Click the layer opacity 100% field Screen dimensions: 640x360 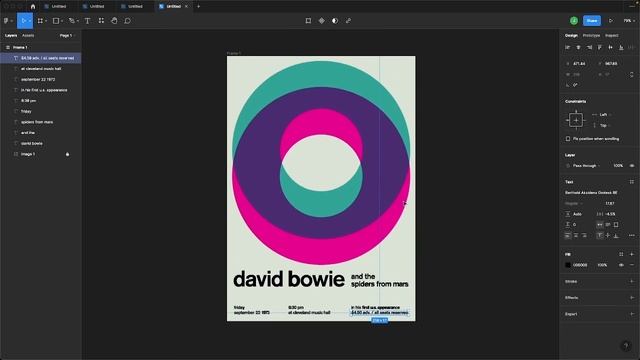(x=618, y=166)
